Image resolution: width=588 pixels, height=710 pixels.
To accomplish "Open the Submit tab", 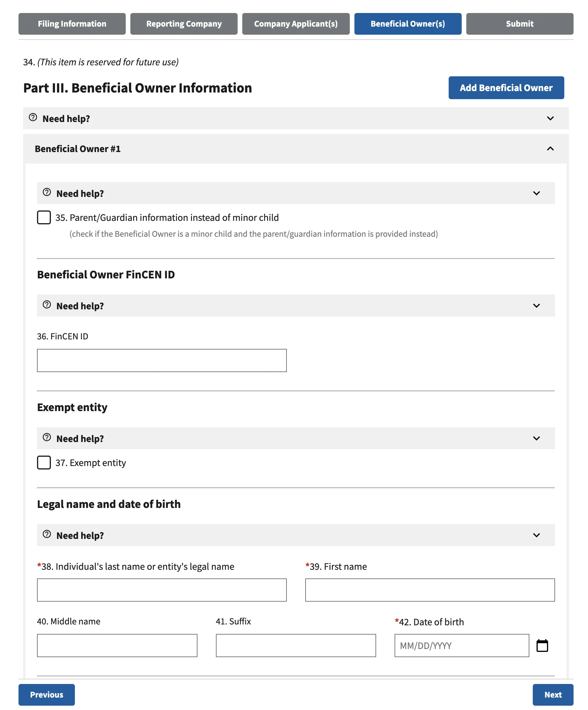I will [x=519, y=23].
